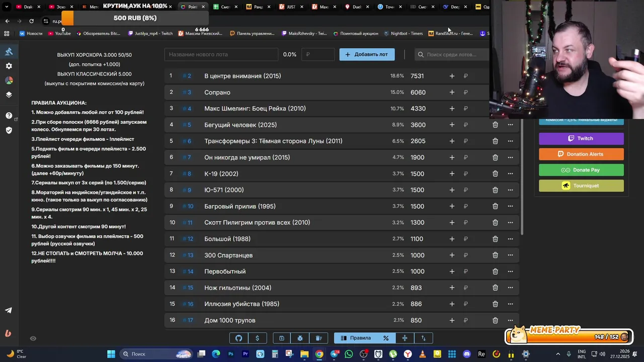Toggle the eye visibility icon at bottom left
The image size is (644, 362).
pos(33,338)
